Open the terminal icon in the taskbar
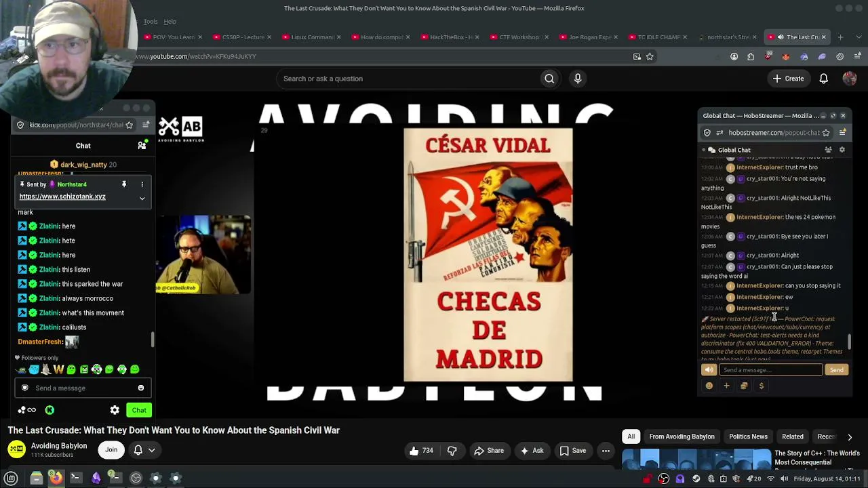This screenshot has height=488, width=868. [75, 478]
